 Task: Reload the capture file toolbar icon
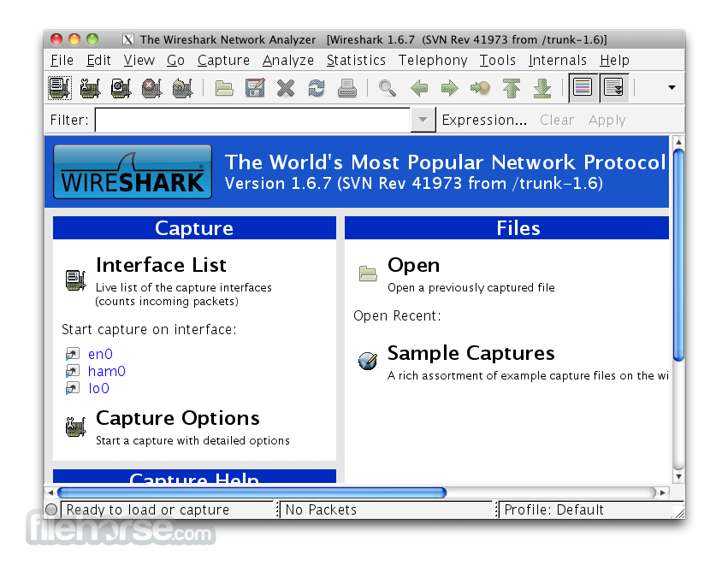tap(317, 88)
